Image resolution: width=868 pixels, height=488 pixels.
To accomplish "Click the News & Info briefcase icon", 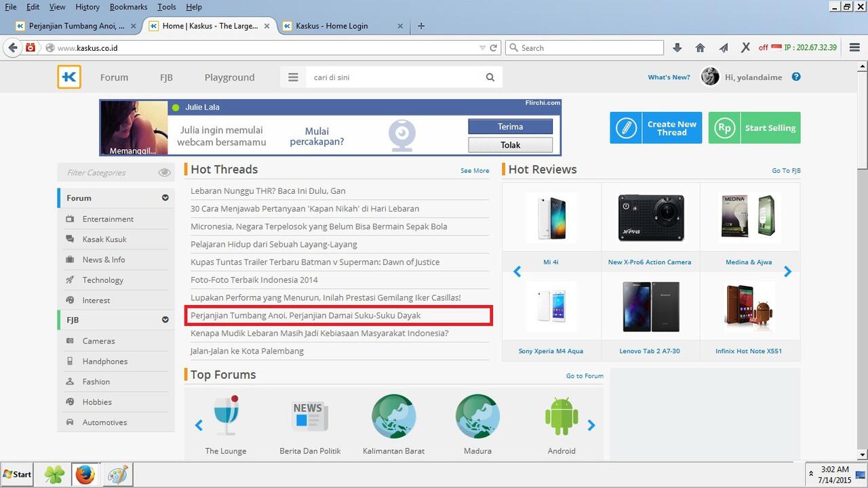I will click(x=70, y=260).
